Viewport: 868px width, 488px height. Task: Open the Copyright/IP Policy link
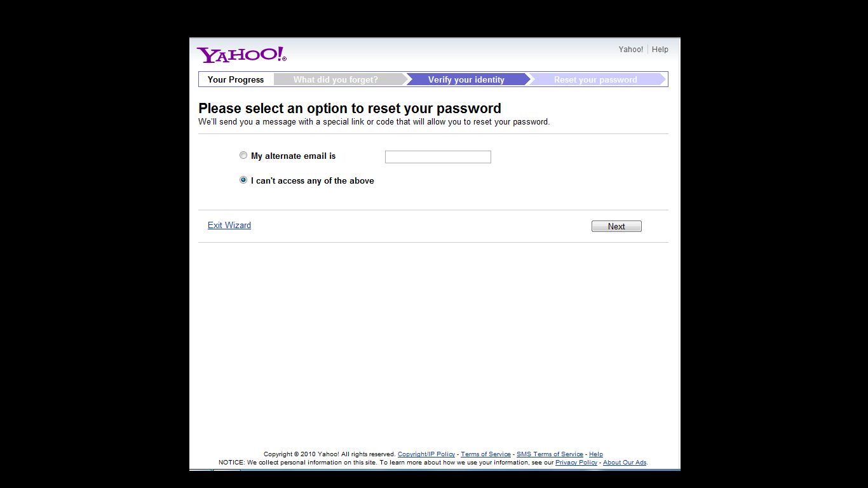point(426,454)
